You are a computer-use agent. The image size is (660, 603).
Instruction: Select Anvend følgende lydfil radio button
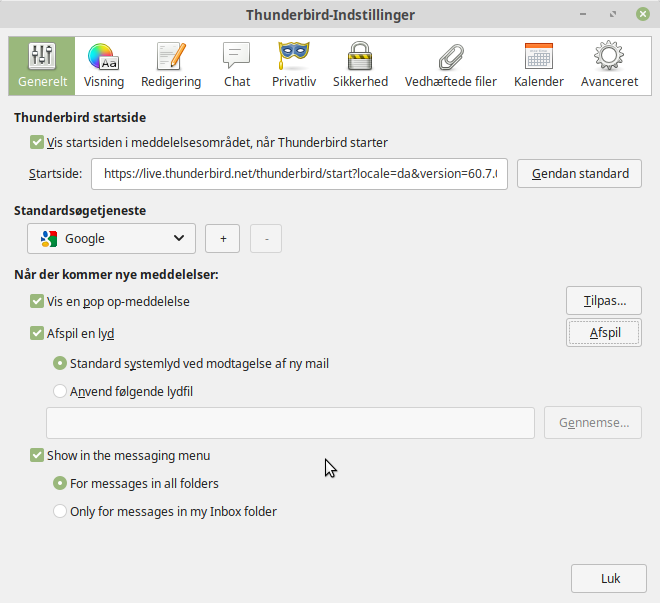[x=60, y=391]
